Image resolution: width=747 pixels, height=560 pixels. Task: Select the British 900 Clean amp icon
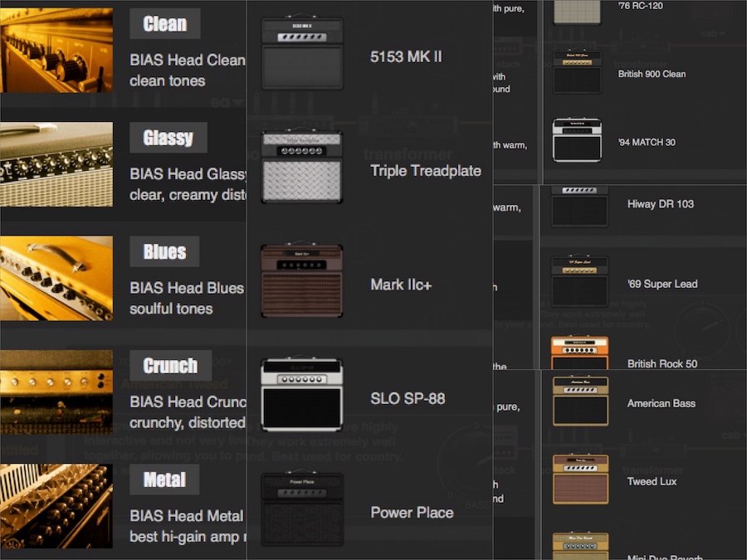(x=577, y=72)
